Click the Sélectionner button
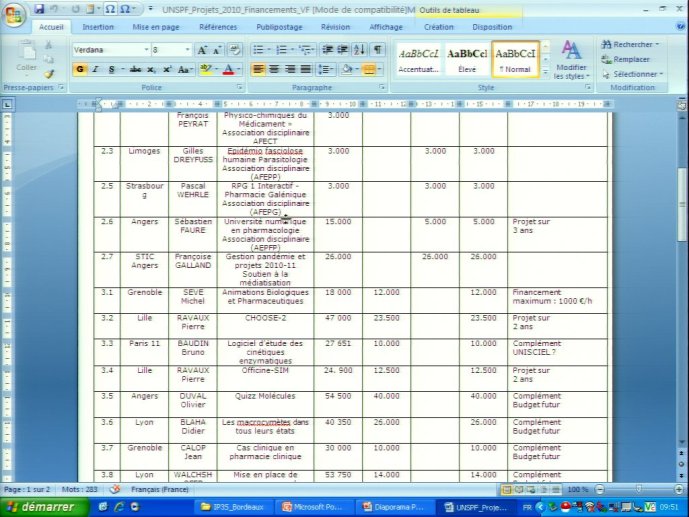The image size is (689, 517). (x=632, y=74)
